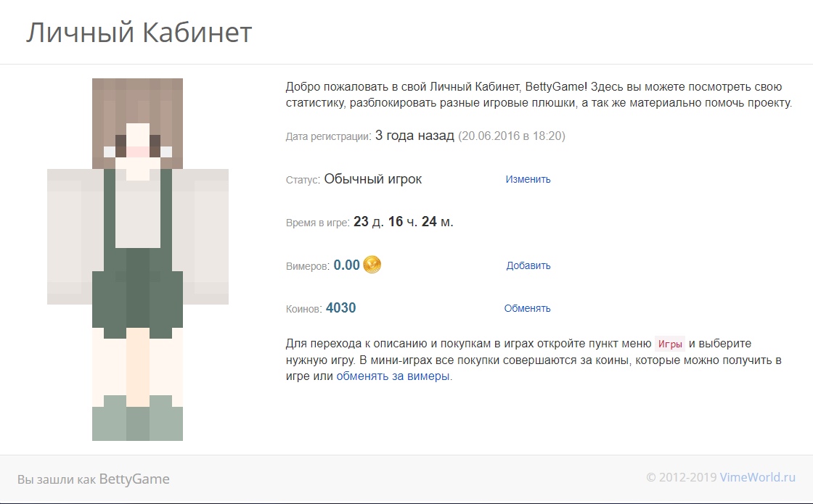Viewport: 813px width, 504px height.
Task: Click the Minecraft skin avatar image
Action: tap(138, 260)
